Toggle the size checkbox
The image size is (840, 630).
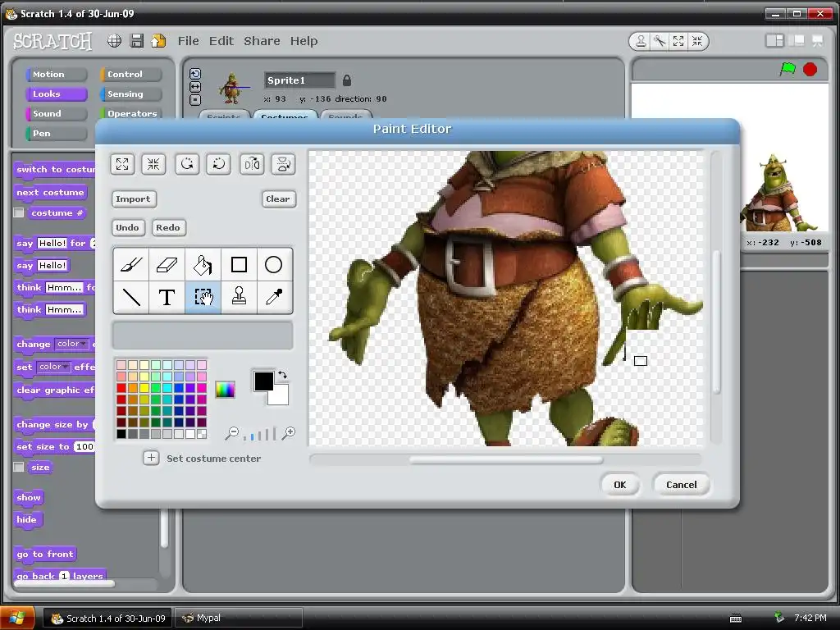click(19, 467)
